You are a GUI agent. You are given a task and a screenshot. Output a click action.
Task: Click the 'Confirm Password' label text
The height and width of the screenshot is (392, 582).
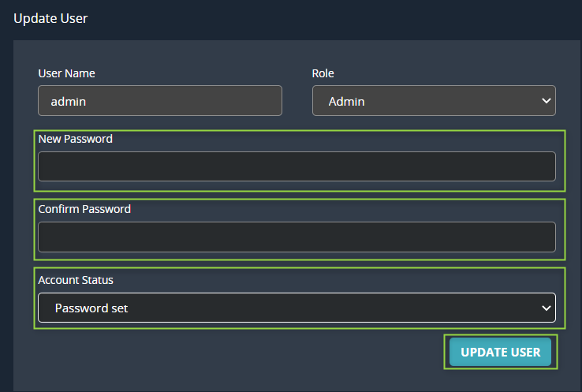[x=84, y=209]
